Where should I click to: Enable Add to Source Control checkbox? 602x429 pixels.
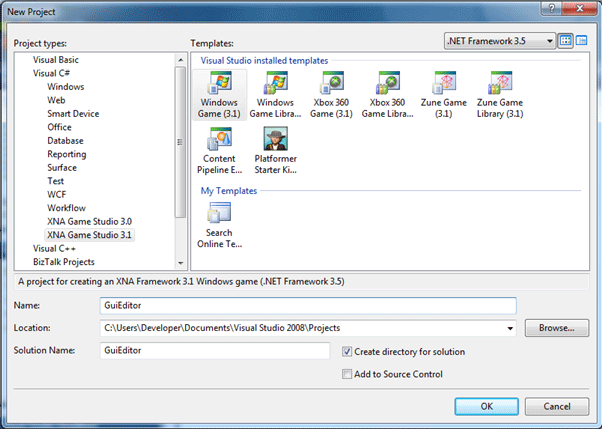point(347,374)
